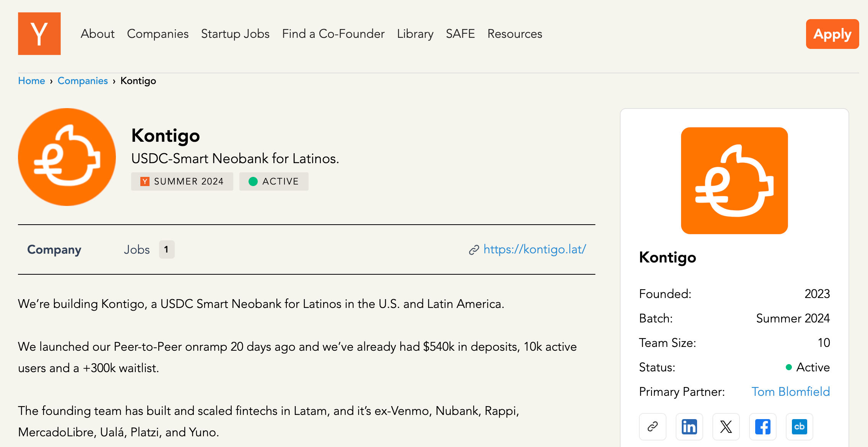Open the Facebook icon link
The image size is (868, 447).
[762, 426]
